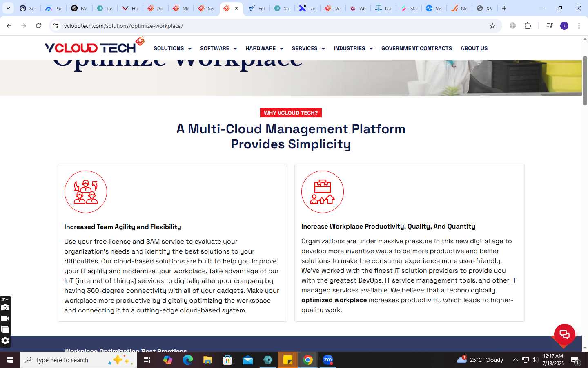Viewport: 588px width, 368px height.
Task: Switch to the 'FA' browser tab
Action: coord(79,8)
